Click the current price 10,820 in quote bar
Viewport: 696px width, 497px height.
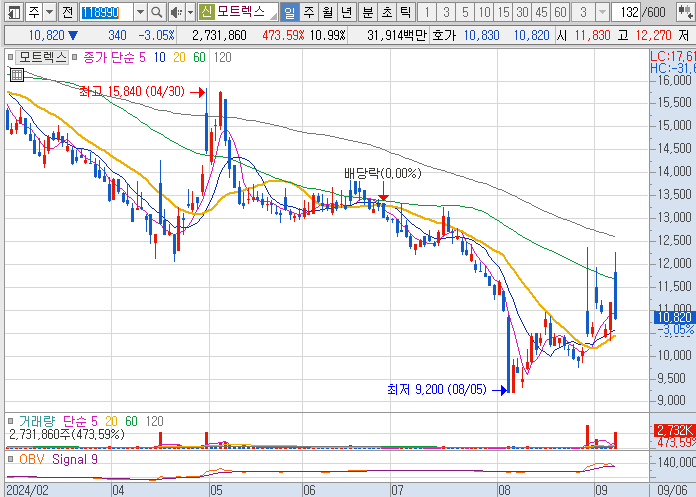[47, 35]
